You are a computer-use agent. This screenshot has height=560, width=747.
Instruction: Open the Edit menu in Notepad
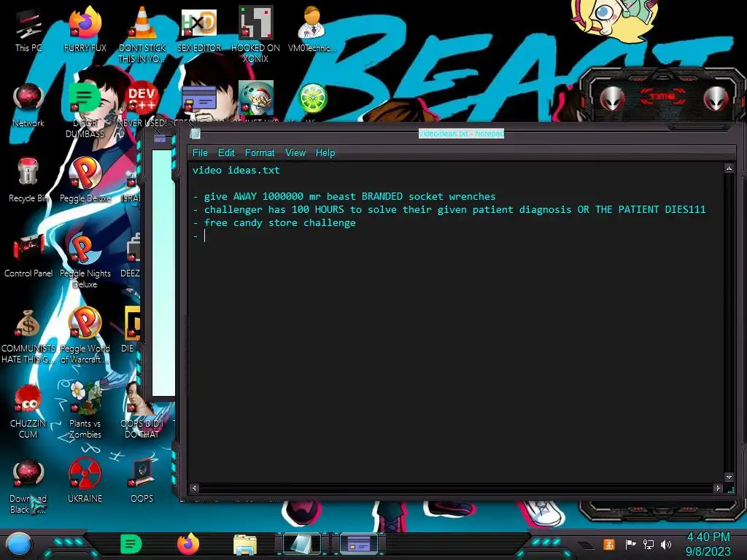pos(226,153)
